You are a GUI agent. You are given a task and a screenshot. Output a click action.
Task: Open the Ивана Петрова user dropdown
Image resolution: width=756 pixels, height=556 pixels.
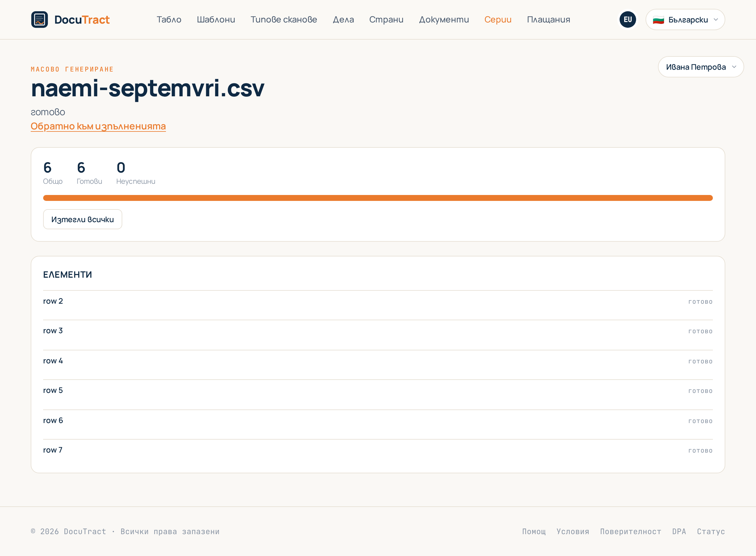click(x=700, y=67)
